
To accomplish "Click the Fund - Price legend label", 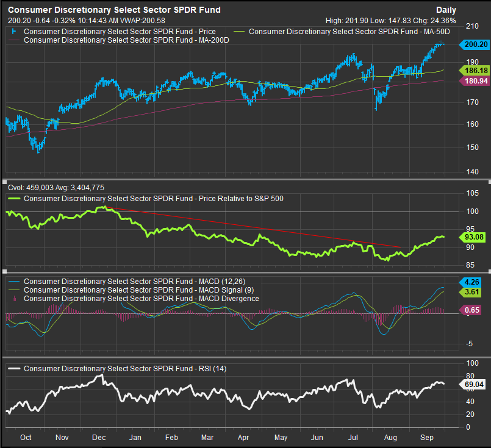I will click(x=120, y=32).
